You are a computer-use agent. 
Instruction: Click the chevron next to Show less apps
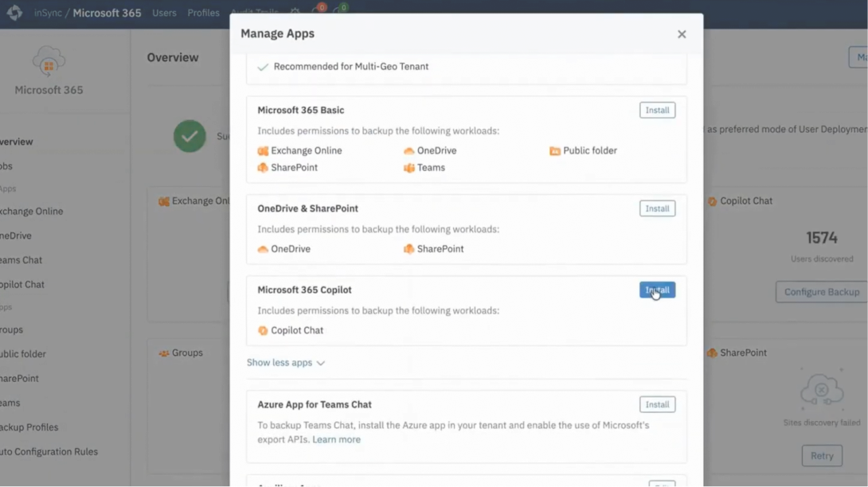(x=320, y=363)
